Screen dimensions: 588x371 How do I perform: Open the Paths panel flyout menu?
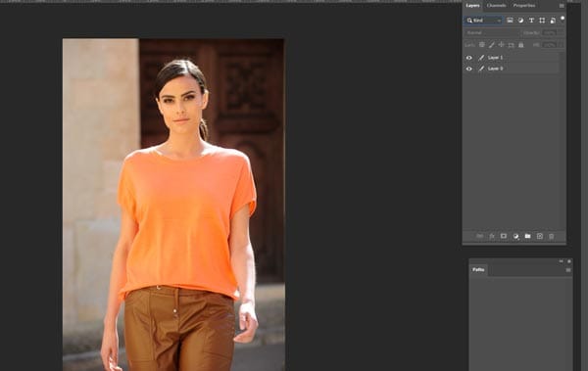[568, 270]
